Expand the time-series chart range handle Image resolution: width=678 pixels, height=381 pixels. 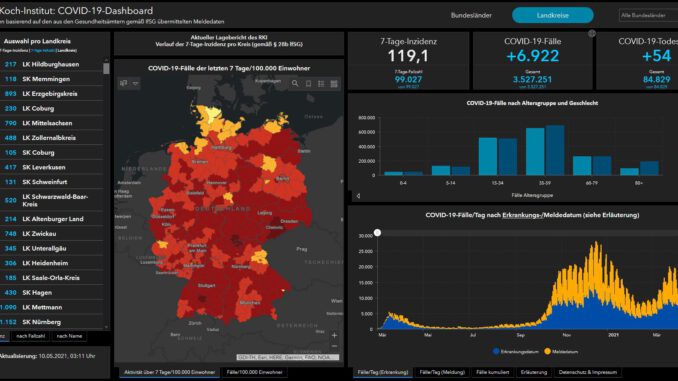tap(377, 233)
